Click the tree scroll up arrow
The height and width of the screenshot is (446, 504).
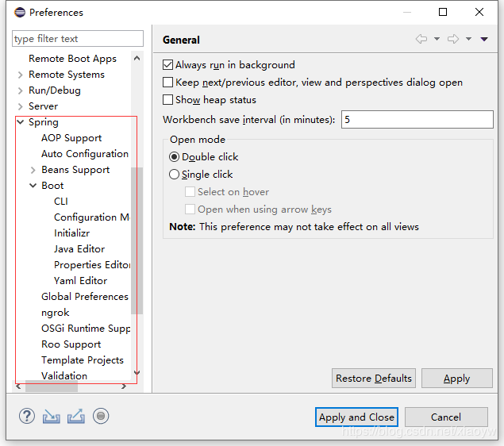click(137, 58)
